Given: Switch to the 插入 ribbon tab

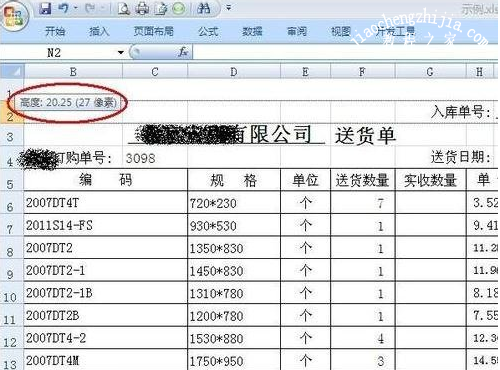Looking at the screenshot, I should click(99, 32).
